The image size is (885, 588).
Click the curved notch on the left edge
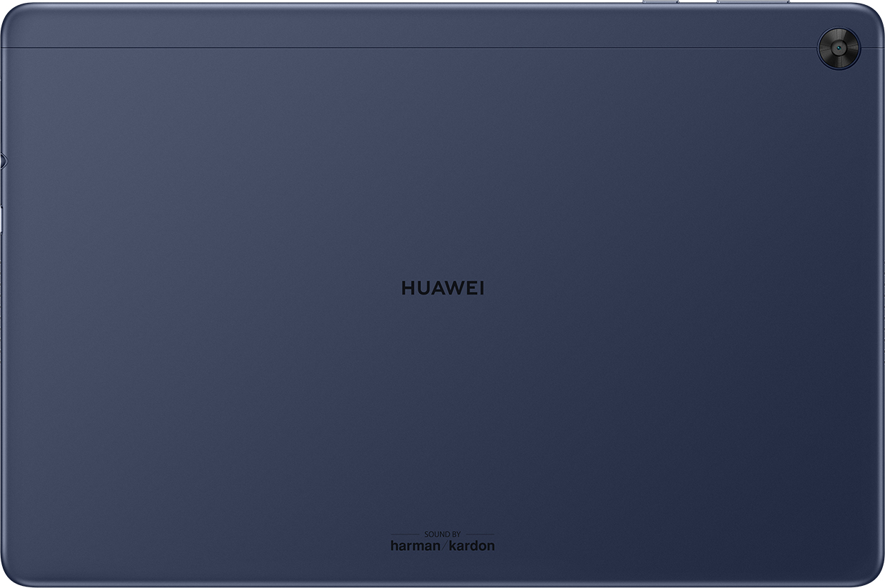click(x=3, y=161)
